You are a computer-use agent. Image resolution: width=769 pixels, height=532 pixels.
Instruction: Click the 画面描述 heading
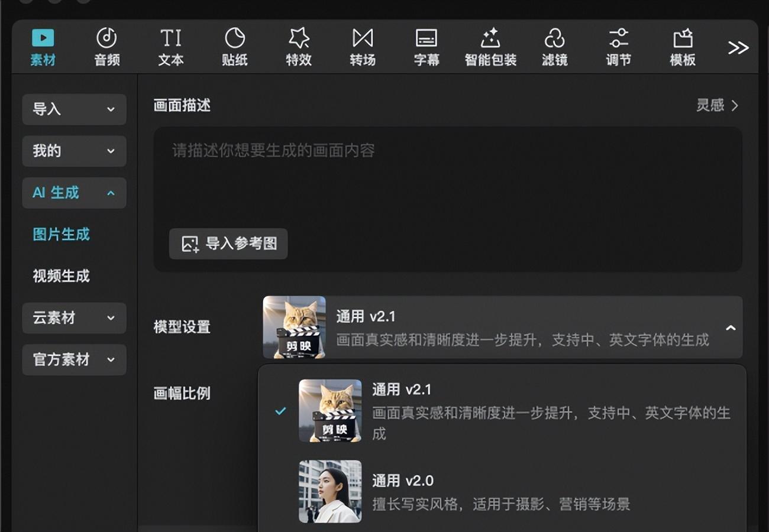click(182, 105)
